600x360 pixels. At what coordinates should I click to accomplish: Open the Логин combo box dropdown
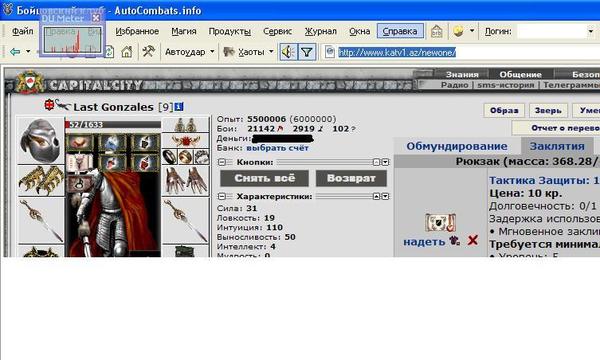point(590,31)
